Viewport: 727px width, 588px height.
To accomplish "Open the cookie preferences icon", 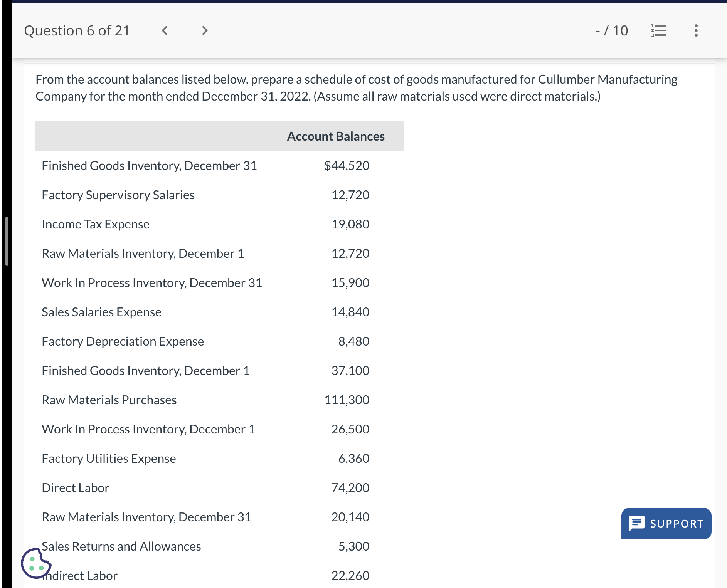I will (36, 563).
